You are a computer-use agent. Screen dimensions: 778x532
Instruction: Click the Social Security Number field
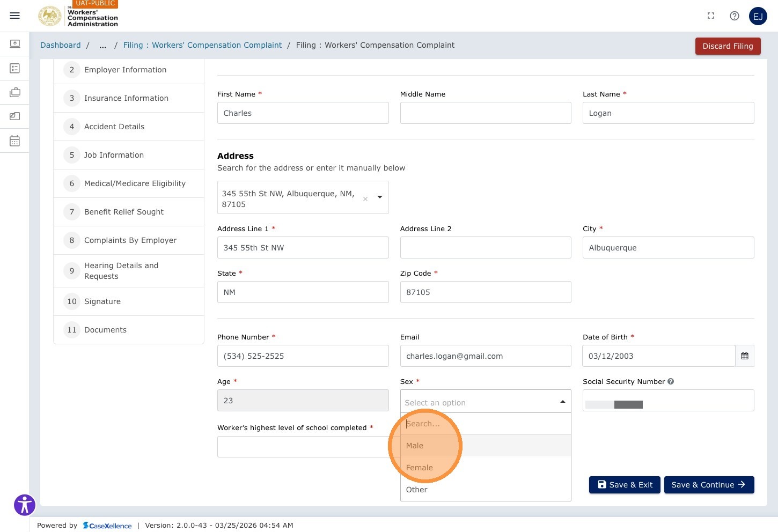(668, 401)
